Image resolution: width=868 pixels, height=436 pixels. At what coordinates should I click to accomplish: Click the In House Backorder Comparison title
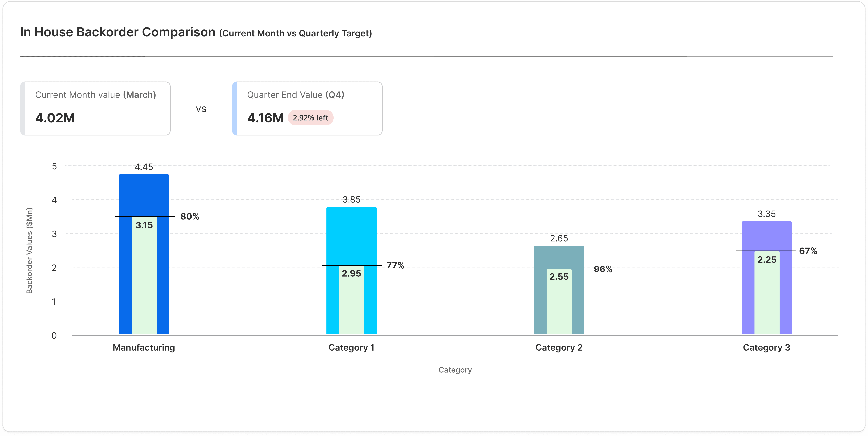pos(118,32)
